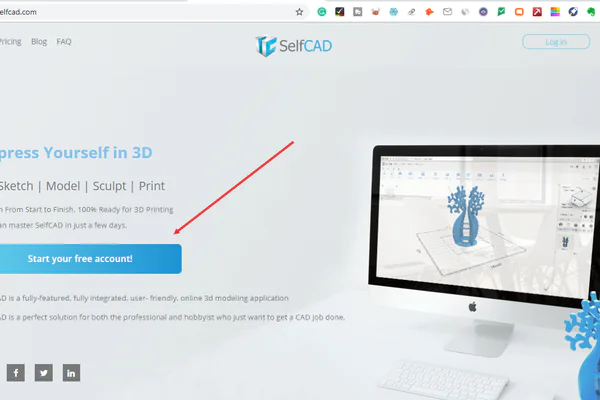Click the orange chat bubble extension icon
The height and width of the screenshot is (400, 600).
pyautogui.click(x=519, y=12)
